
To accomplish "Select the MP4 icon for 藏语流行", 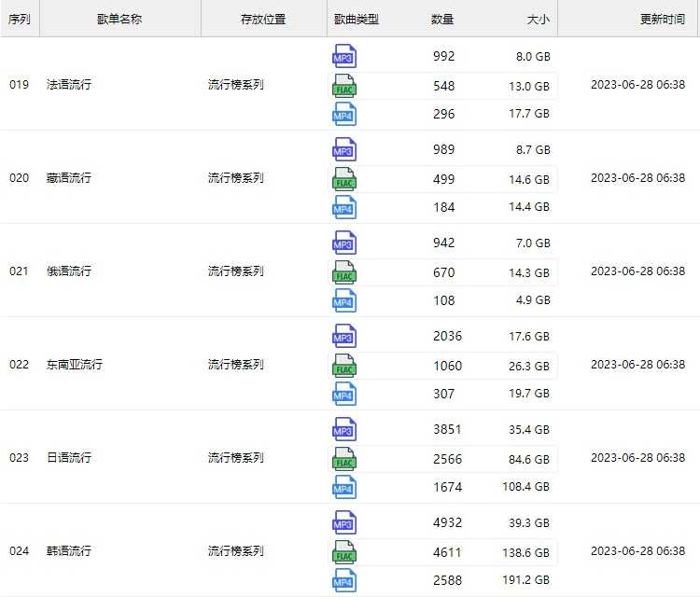I will (x=344, y=207).
